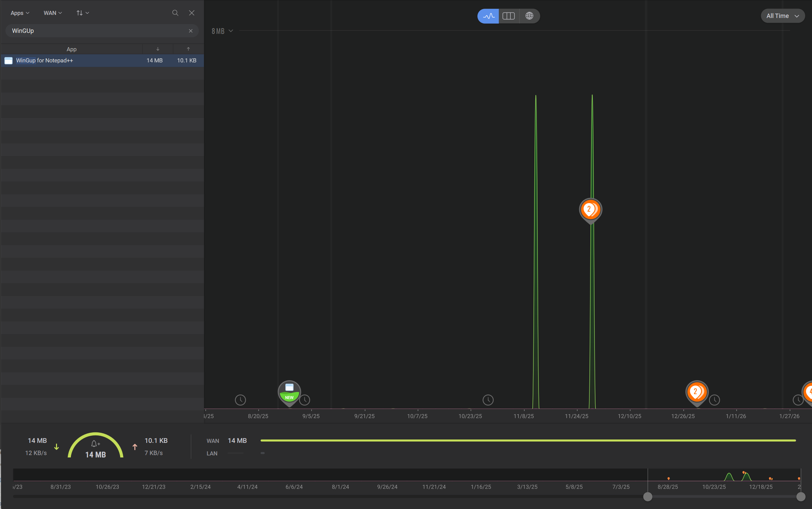Switch to the columns view
The image size is (812, 509).
508,16
